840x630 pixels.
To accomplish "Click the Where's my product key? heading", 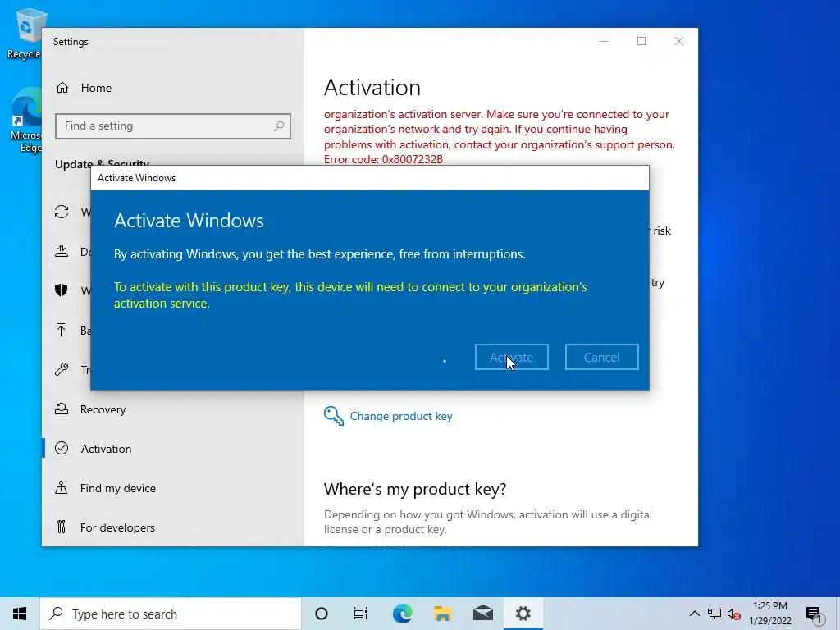I will (x=415, y=489).
